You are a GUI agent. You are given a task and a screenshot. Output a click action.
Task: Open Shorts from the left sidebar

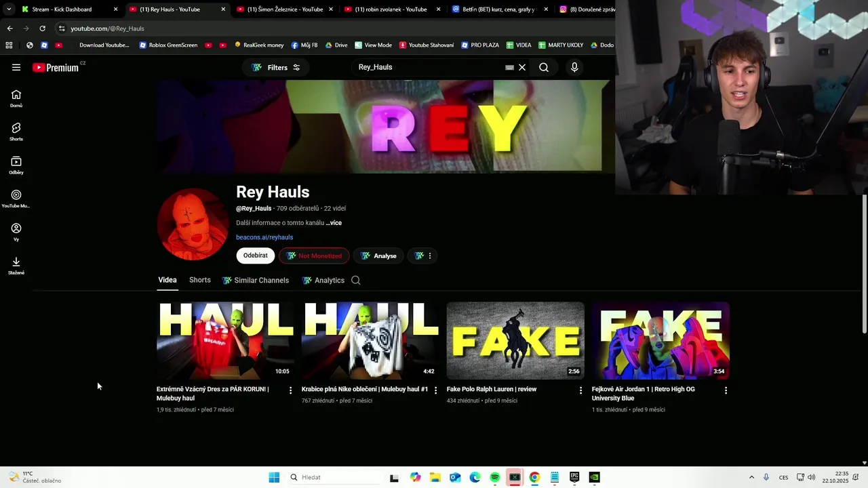pos(16,131)
